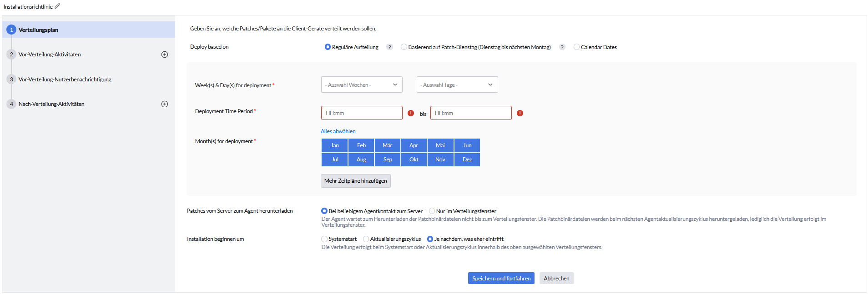Click error icon after start time field

411,113
